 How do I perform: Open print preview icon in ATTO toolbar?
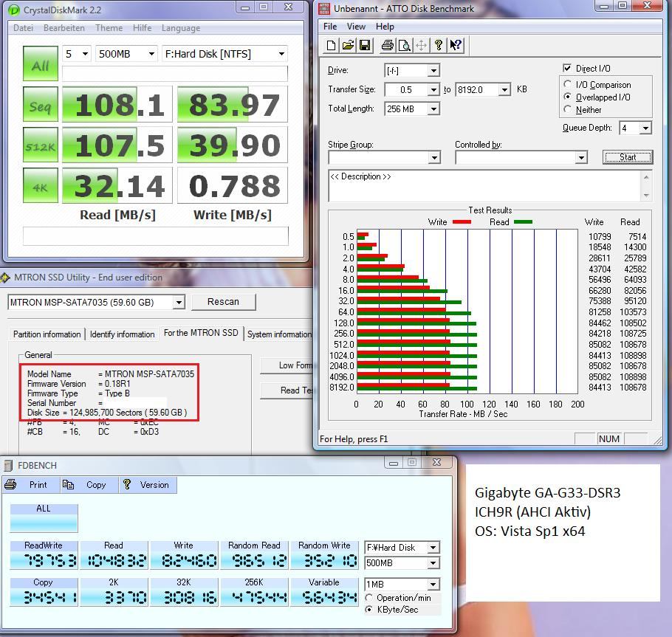(x=404, y=45)
